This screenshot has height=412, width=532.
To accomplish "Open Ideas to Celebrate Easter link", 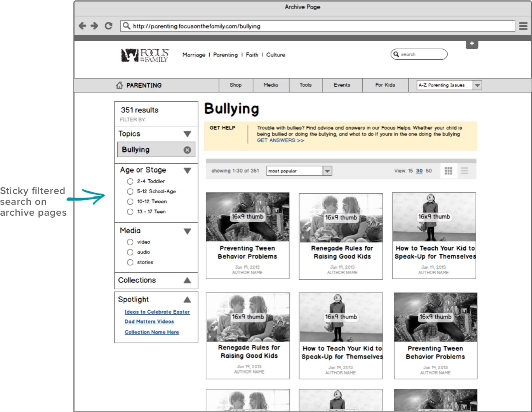I will tap(157, 312).
